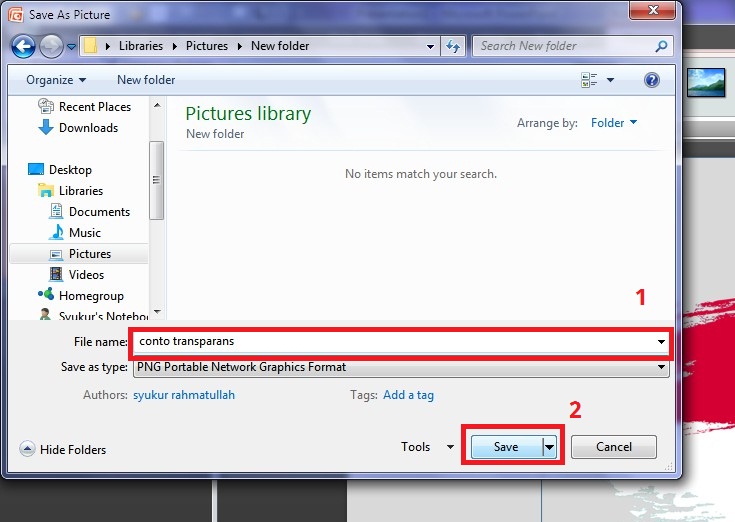Click the Homegroup icon
The width and height of the screenshot is (735, 522).
(46, 294)
